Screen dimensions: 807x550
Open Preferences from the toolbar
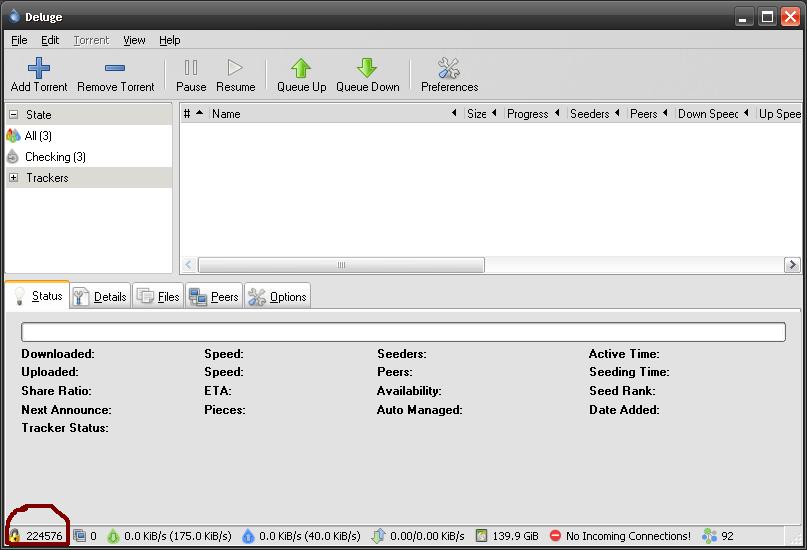[449, 75]
